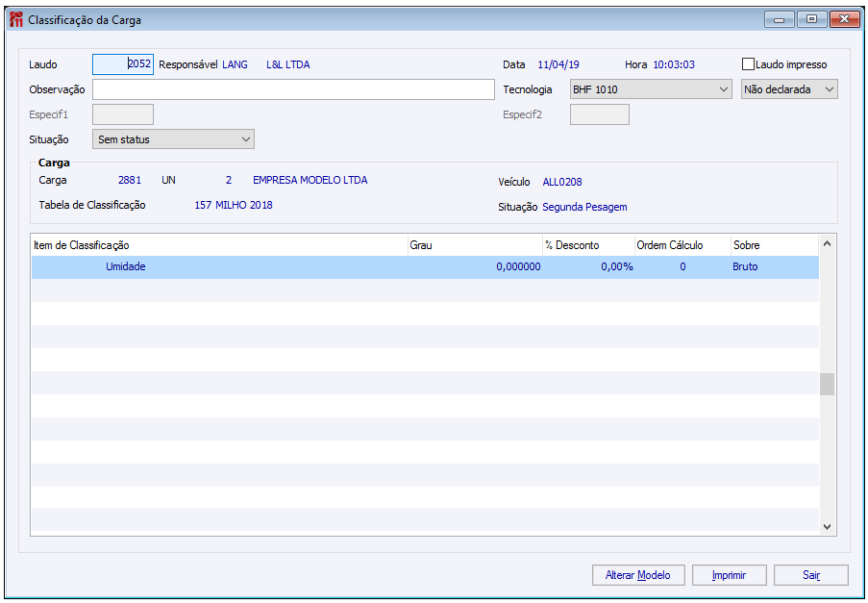Click in the Laudo number field

(x=123, y=64)
